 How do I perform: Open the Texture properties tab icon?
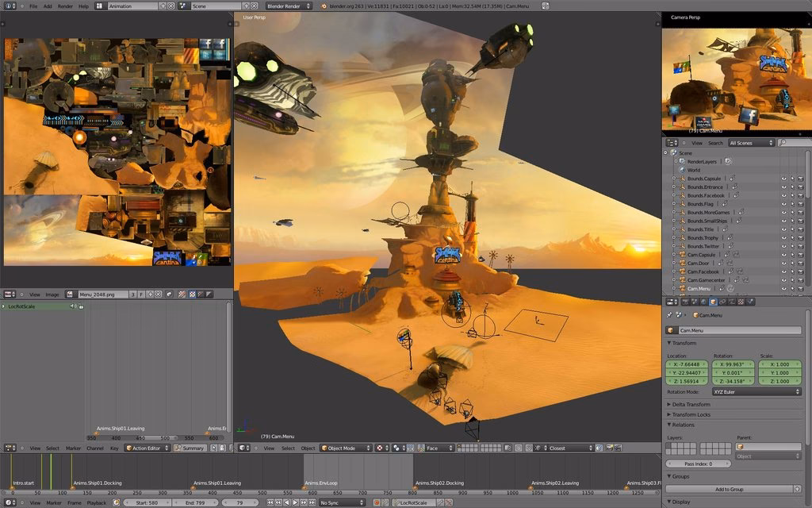coord(741,301)
